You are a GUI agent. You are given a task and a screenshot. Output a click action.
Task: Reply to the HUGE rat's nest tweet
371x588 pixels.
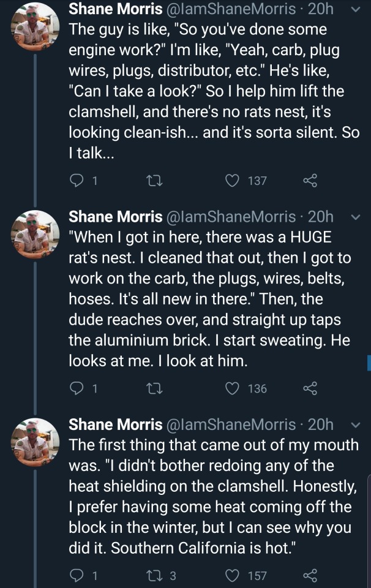pos(77,388)
